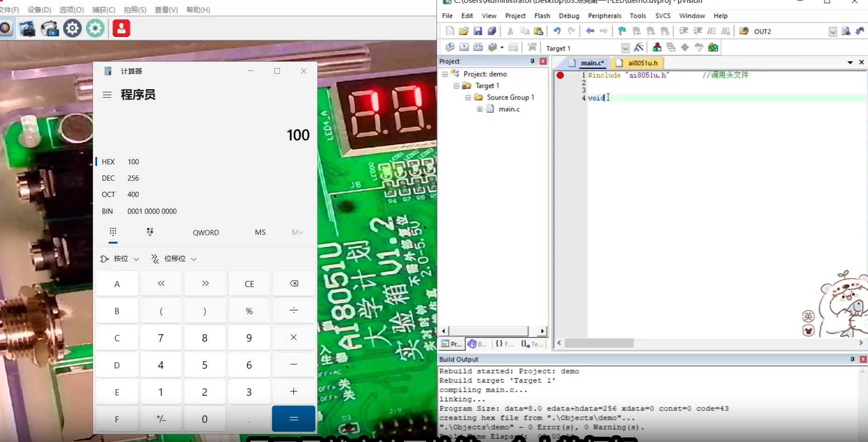
Task: Select the BIN number base
Action: 206,211
